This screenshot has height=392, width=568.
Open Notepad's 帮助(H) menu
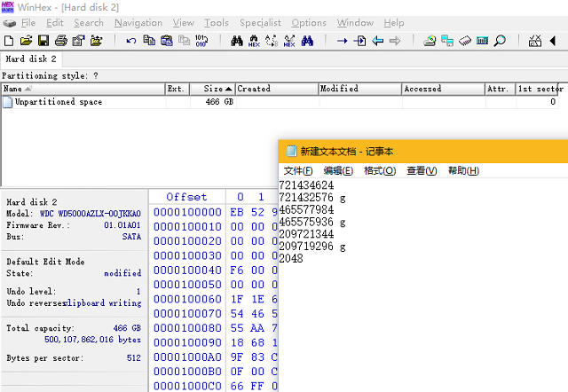click(463, 170)
